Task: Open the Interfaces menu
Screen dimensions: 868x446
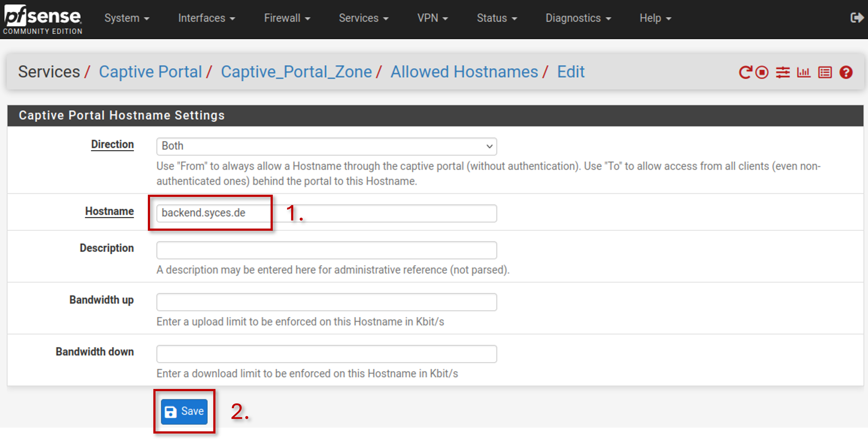Action: pyautogui.click(x=206, y=18)
